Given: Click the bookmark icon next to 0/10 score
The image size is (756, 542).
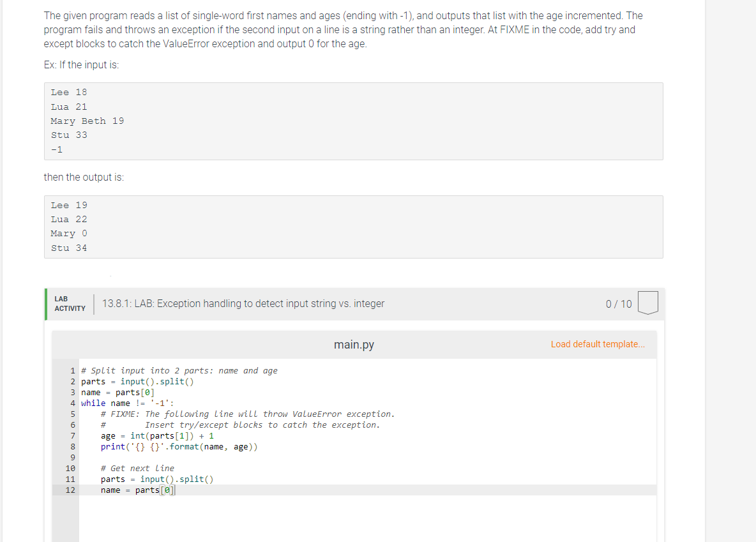Looking at the screenshot, I should pyautogui.click(x=647, y=304).
